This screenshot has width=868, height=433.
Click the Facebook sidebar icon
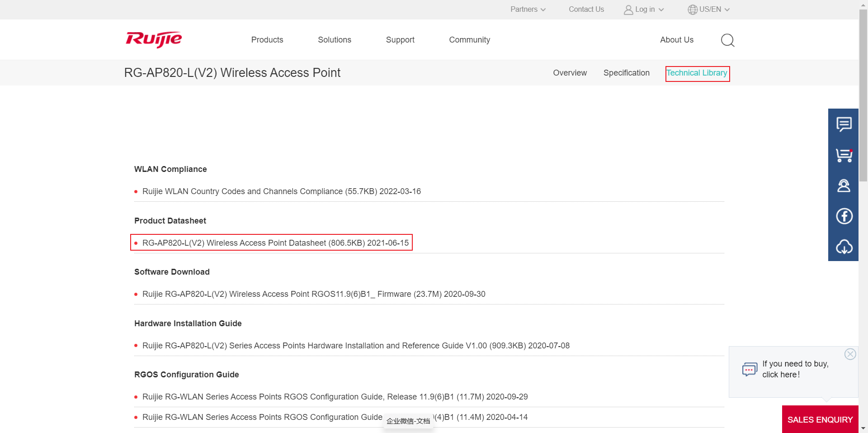(844, 216)
